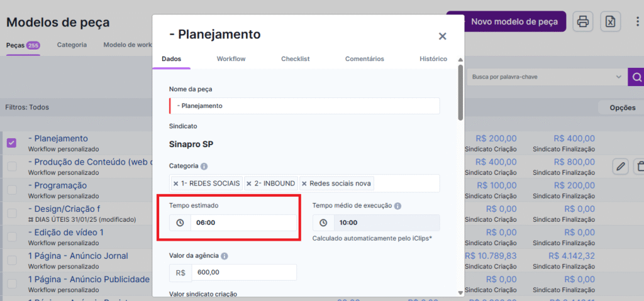Viewport: 644px width, 301px height.
Task: Expand the Busca por palavra-chave dropdown
Action: pyautogui.click(x=618, y=77)
